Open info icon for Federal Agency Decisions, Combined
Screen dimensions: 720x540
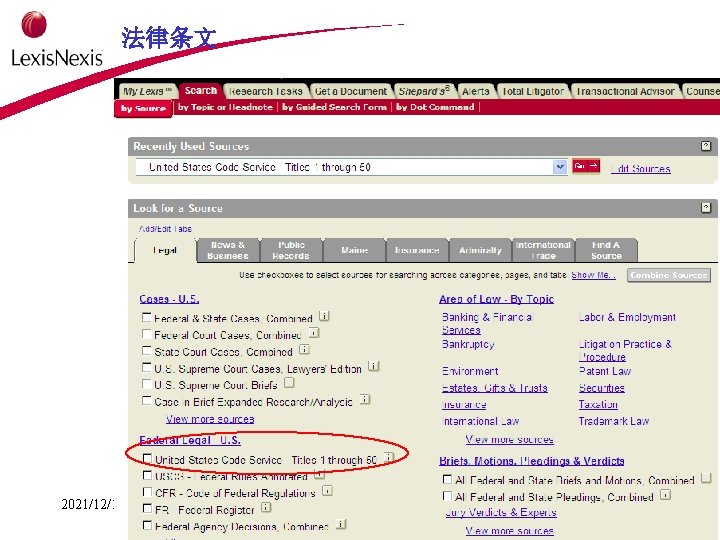click(341, 524)
